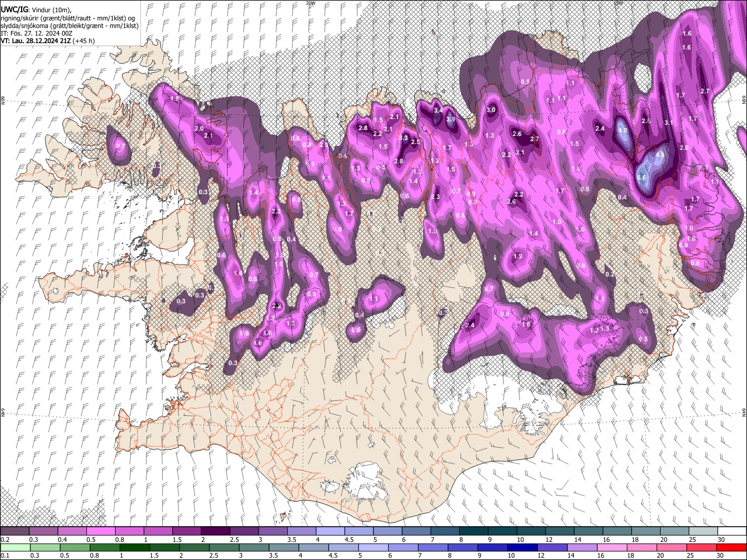
Task: Click the 3.9 value near the north coast
Action: tap(451, 119)
